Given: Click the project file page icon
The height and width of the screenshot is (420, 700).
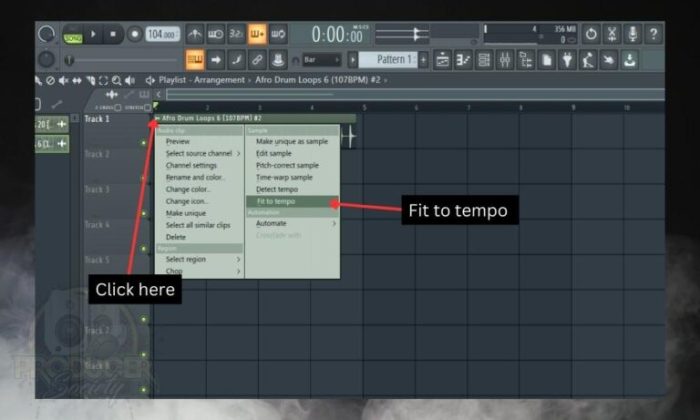Looking at the screenshot, I should (x=546, y=60).
